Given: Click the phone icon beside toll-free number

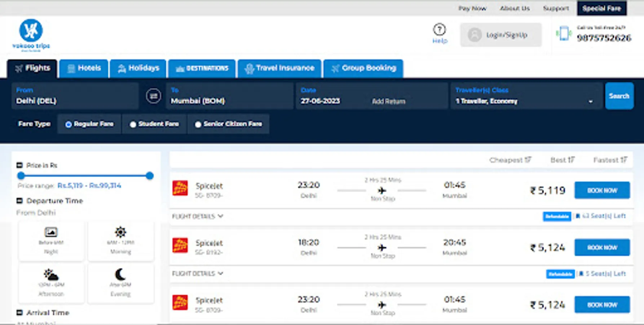Looking at the screenshot, I should tap(564, 34).
